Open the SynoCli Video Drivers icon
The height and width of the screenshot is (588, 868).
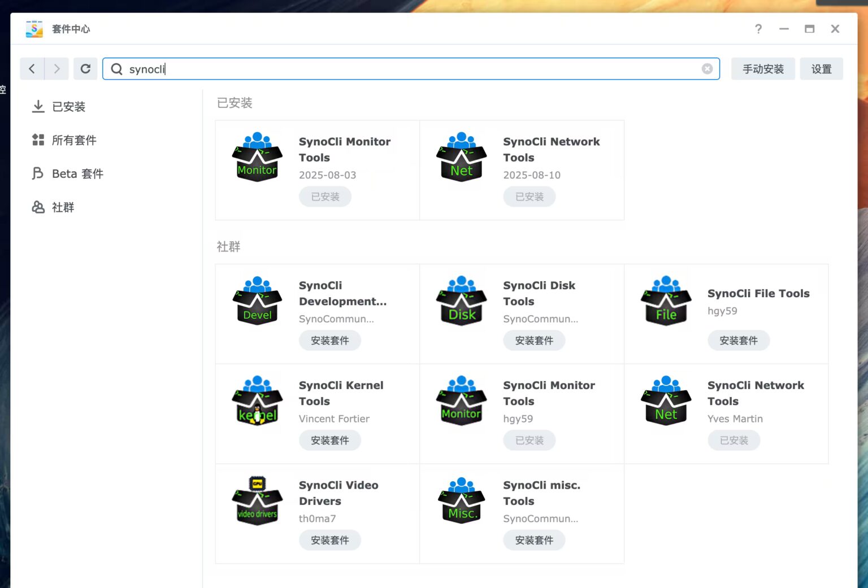tap(257, 500)
